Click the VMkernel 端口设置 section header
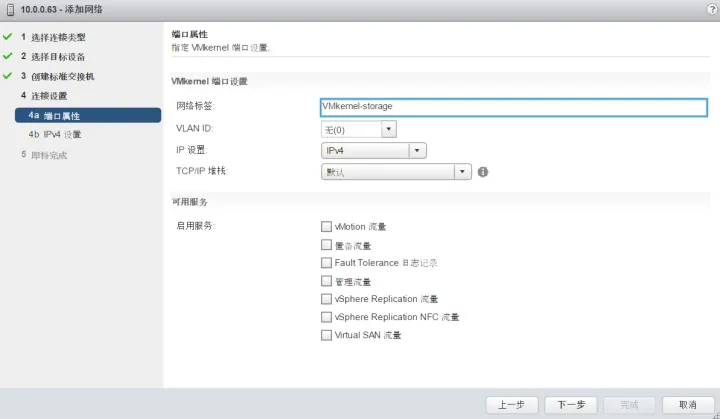 [x=209, y=81]
